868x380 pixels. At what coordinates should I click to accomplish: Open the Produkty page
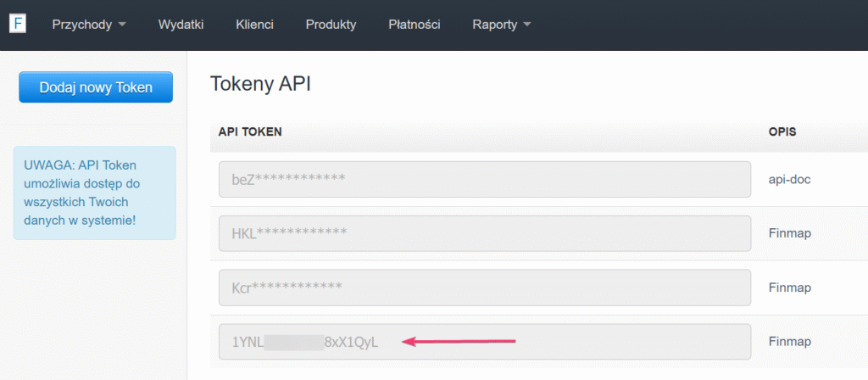tap(331, 25)
